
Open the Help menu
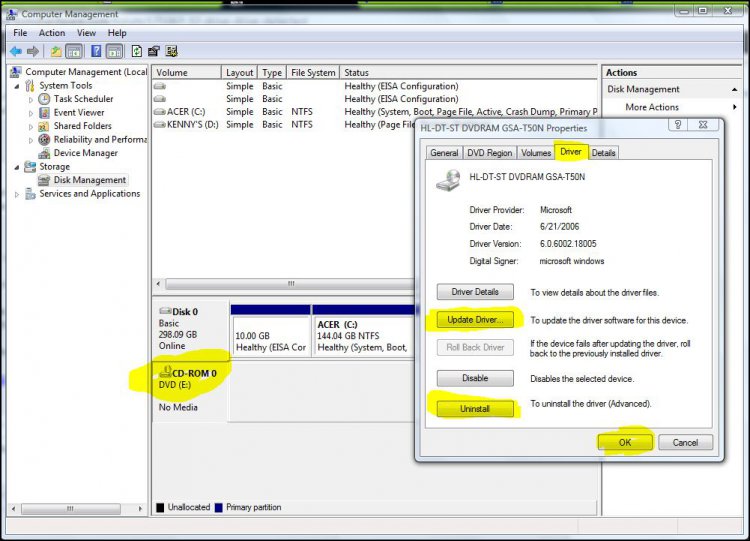click(117, 33)
